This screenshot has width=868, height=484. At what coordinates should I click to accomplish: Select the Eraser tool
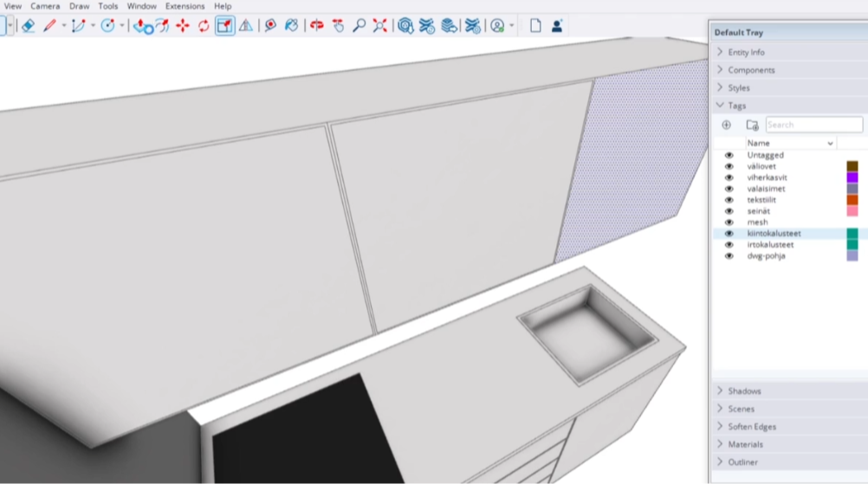tap(28, 25)
